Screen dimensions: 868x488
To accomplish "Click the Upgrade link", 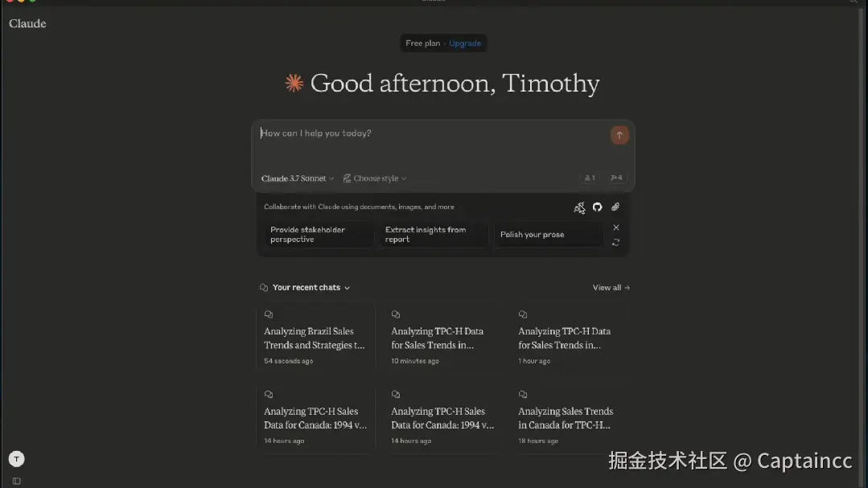I will [x=464, y=43].
